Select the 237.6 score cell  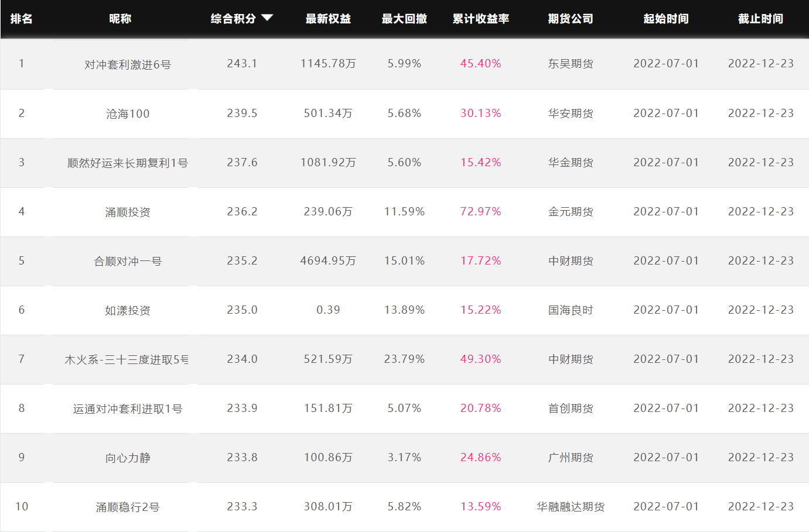tap(242, 162)
